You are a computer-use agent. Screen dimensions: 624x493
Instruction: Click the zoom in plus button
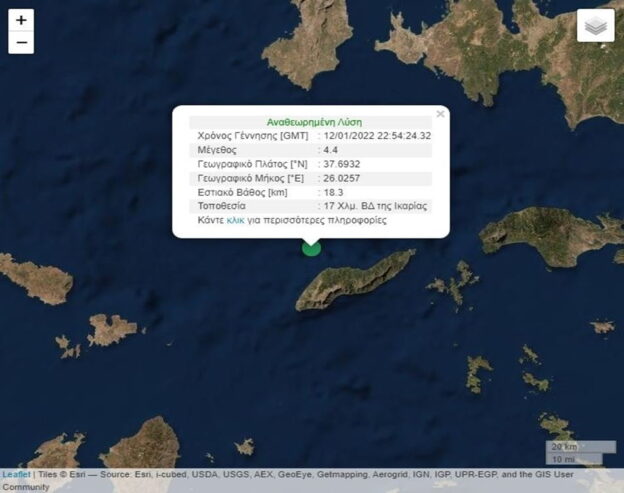click(x=21, y=20)
